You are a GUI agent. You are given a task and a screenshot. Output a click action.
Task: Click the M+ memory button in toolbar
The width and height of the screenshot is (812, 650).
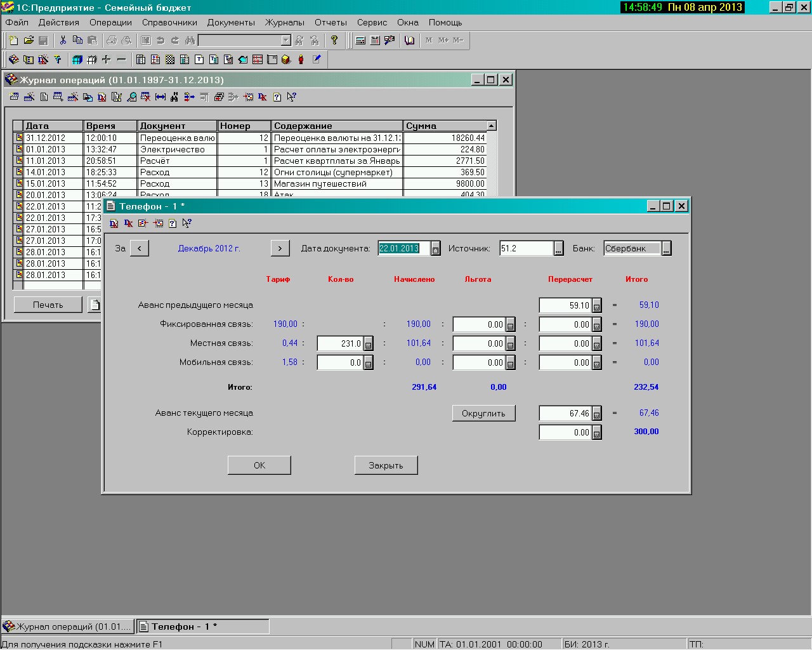click(443, 40)
